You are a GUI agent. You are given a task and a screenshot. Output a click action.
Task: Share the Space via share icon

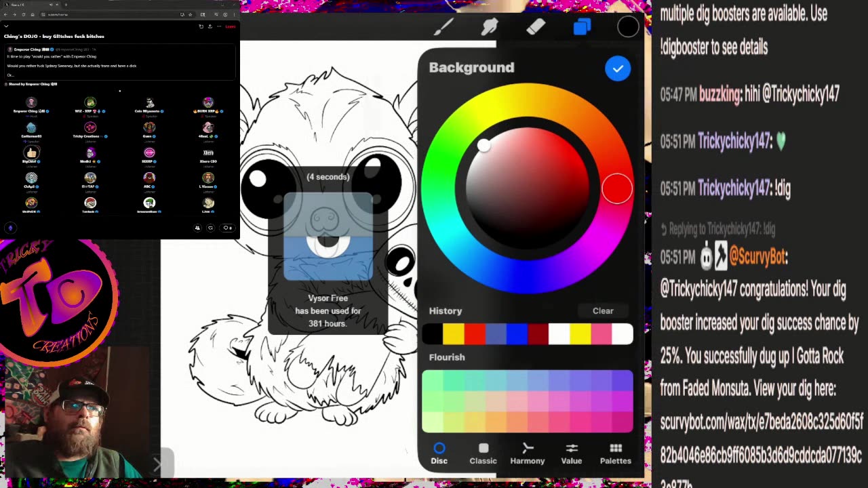(210, 26)
